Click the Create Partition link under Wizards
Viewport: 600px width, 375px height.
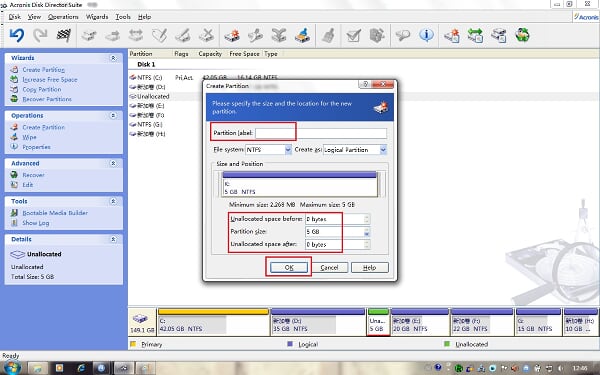tap(43, 70)
